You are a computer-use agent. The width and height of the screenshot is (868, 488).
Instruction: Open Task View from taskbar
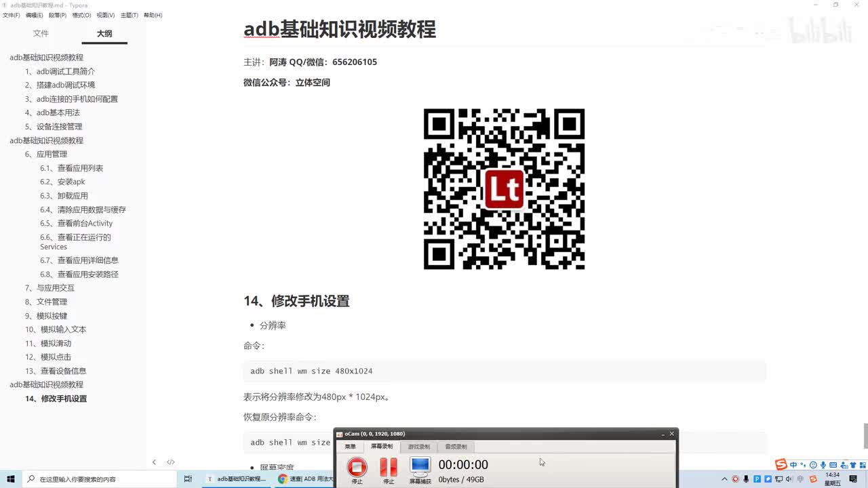tap(188, 479)
